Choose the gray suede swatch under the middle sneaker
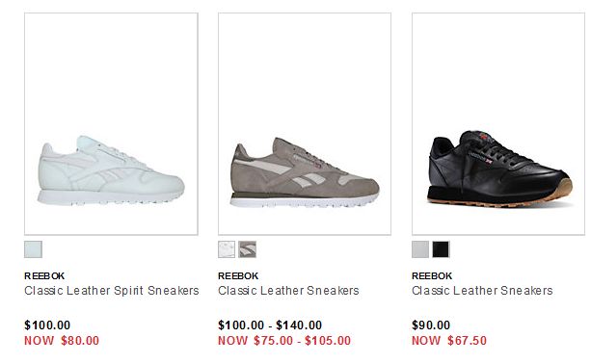The image size is (591, 364). click(x=247, y=249)
